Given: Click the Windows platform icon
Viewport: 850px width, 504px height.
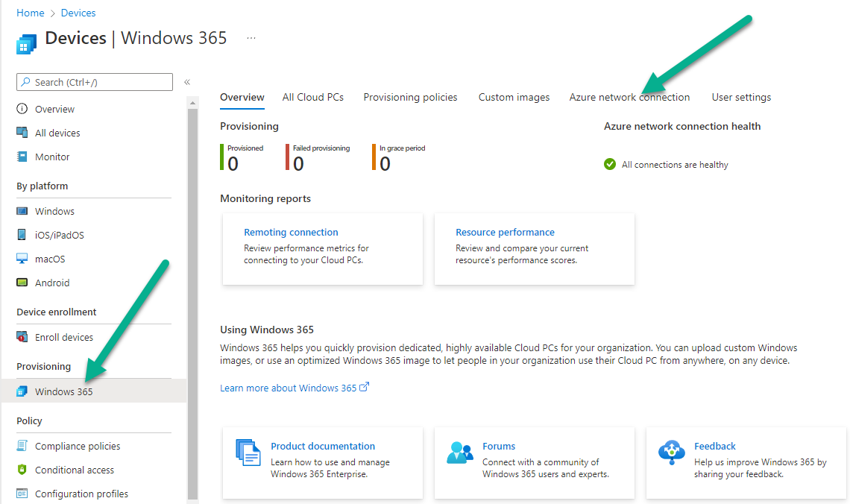Looking at the screenshot, I should [x=22, y=211].
